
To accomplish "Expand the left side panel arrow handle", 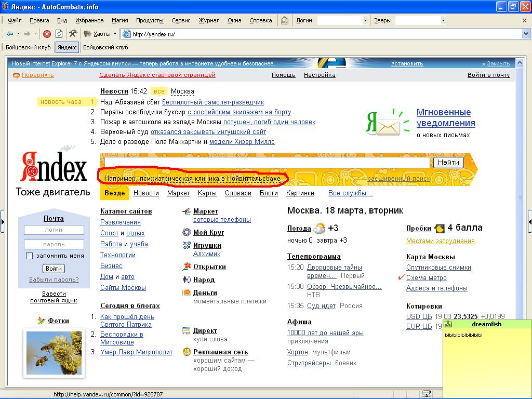I will pyautogui.click(x=3, y=221).
